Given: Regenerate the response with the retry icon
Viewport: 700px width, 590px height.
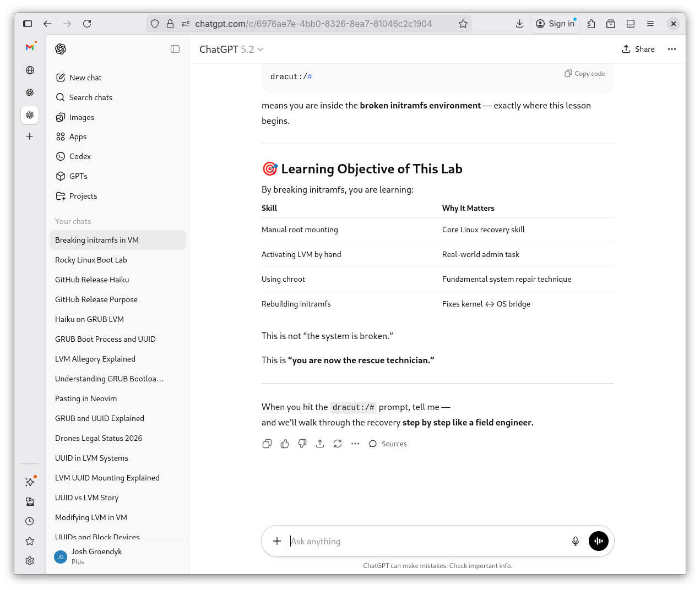Looking at the screenshot, I should tap(338, 444).
